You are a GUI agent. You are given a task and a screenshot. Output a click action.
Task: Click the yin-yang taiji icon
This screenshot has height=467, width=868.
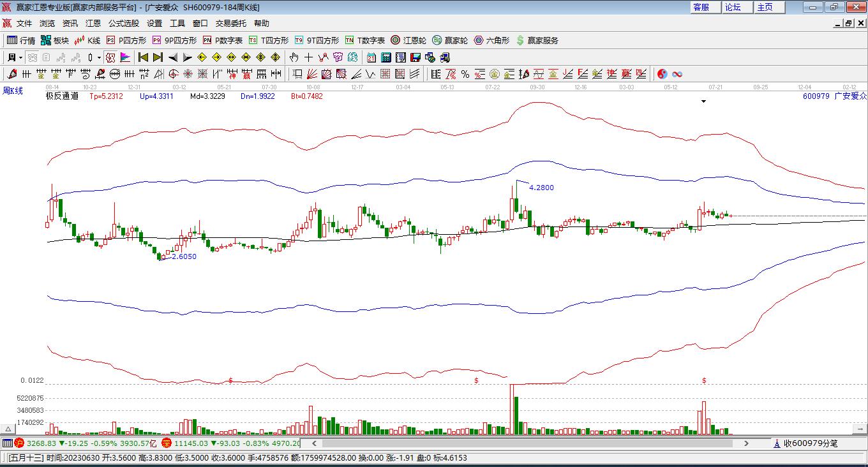662,74
